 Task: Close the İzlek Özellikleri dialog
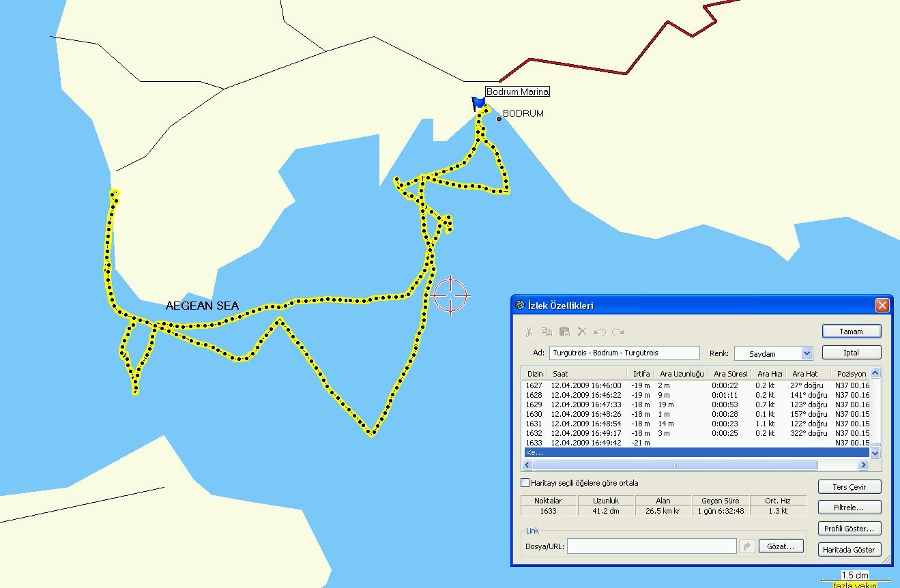pyautogui.click(x=882, y=306)
